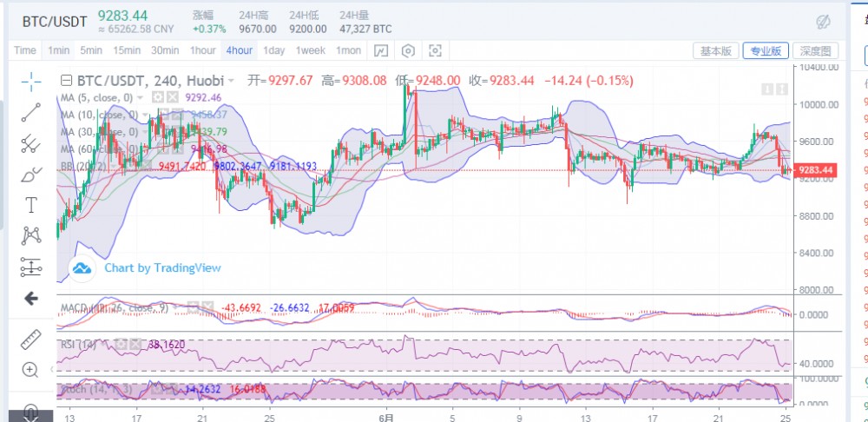Switch to 基本版 basic chart
Image resolution: width=868 pixels, height=422 pixels.
[716, 51]
